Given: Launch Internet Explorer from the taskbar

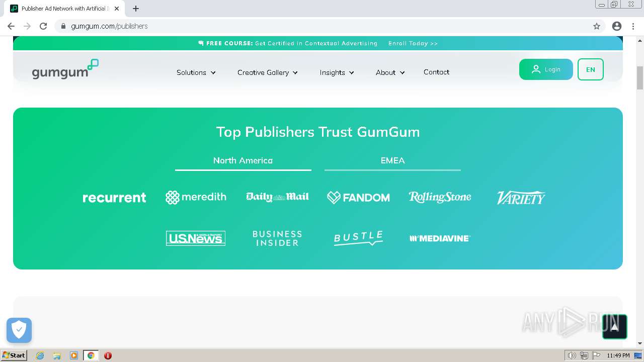Looking at the screenshot, I should coord(40,355).
